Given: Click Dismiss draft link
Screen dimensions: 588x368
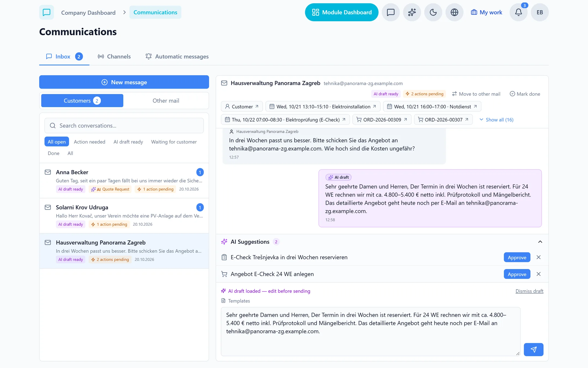Looking at the screenshot, I should point(529,291).
